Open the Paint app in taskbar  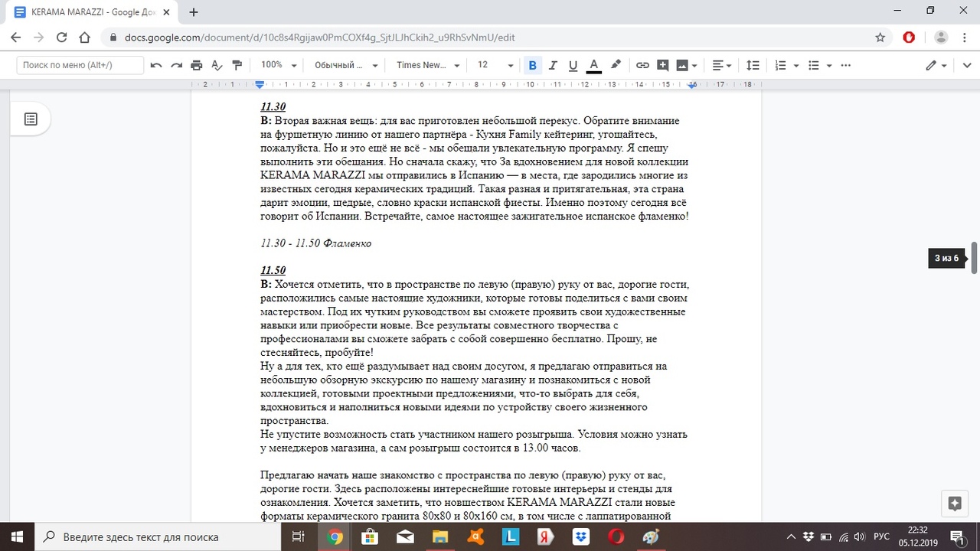coord(651,536)
